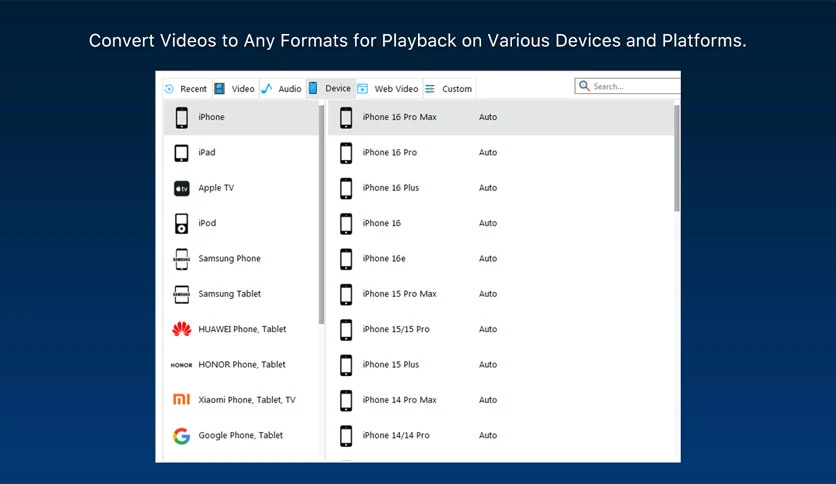836x484 pixels.
Task: Choose the iPhone 15/15 Pro preset
Action: click(x=396, y=329)
